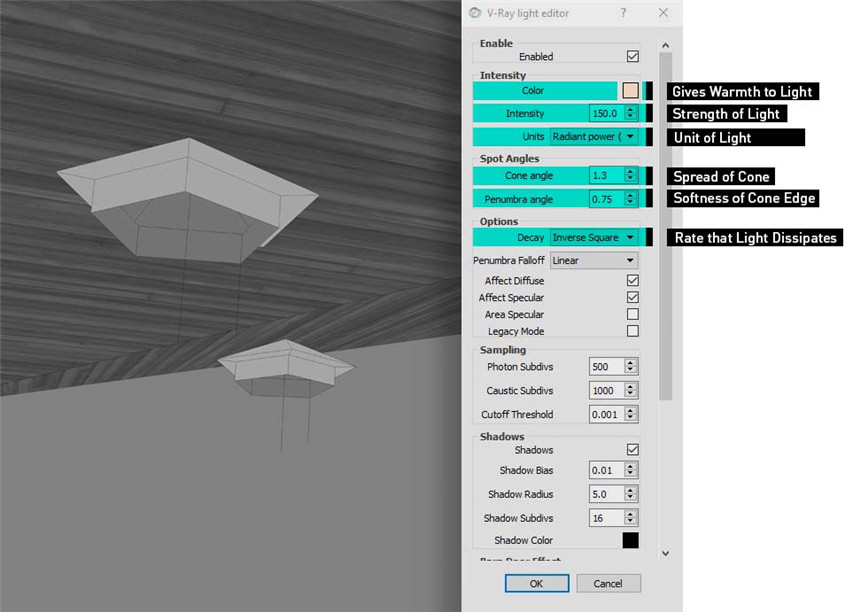The image size is (860, 612).
Task: Click the help question mark button
Action: click(x=623, y=13)
